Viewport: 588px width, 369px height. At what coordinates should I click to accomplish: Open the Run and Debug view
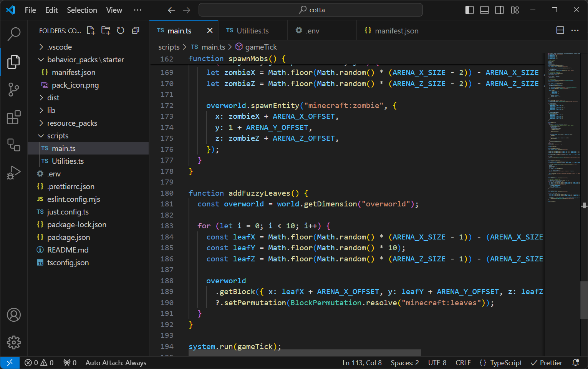point(14,173)
